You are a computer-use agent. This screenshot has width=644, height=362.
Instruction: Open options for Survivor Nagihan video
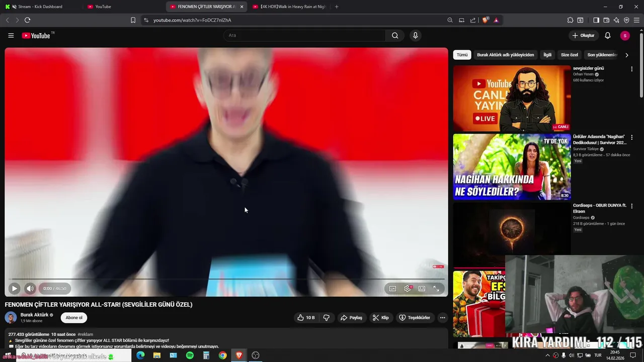click(632, 137)
